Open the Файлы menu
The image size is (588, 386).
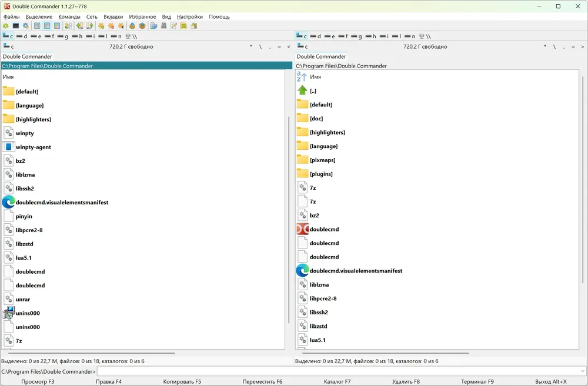tap(12, 17)
